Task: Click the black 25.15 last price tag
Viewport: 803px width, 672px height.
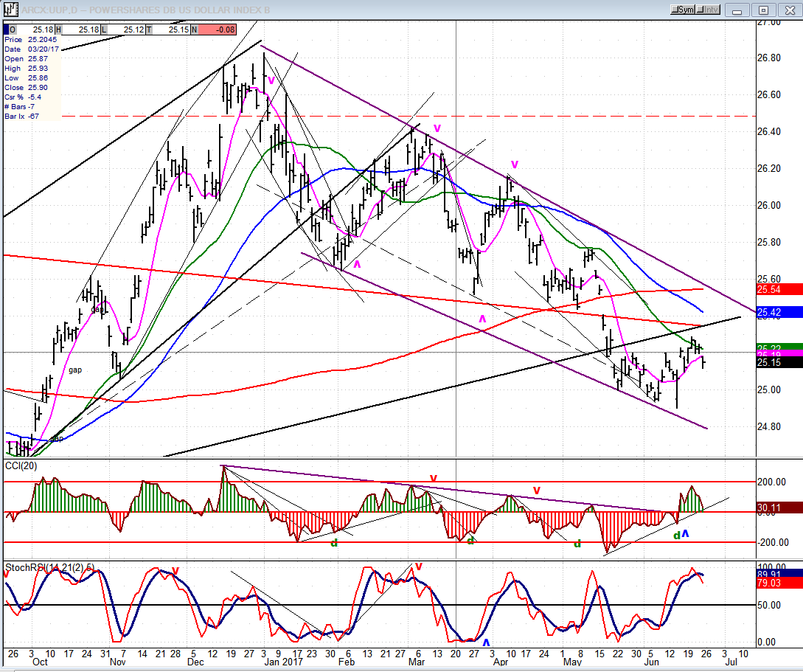Action: tap(779, 363)
